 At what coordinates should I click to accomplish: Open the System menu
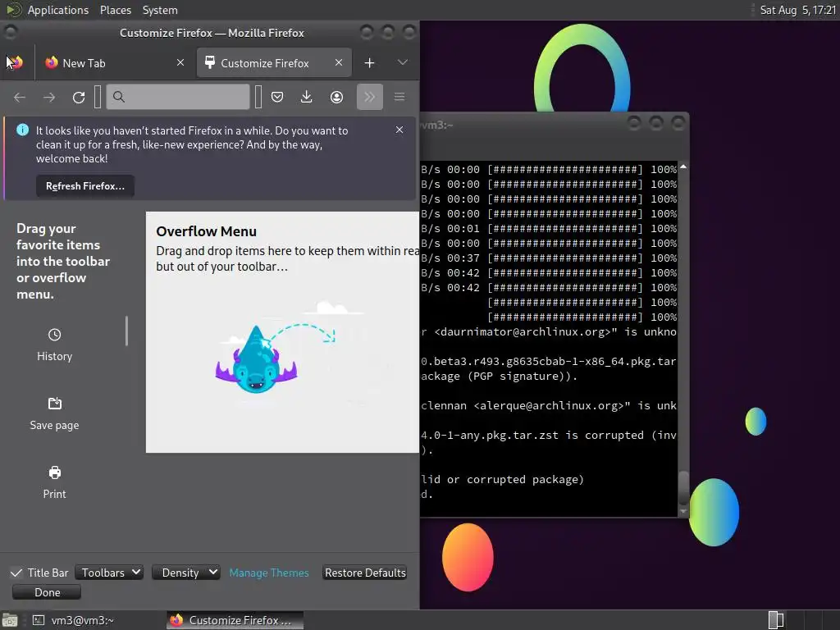tap(160, 10)
